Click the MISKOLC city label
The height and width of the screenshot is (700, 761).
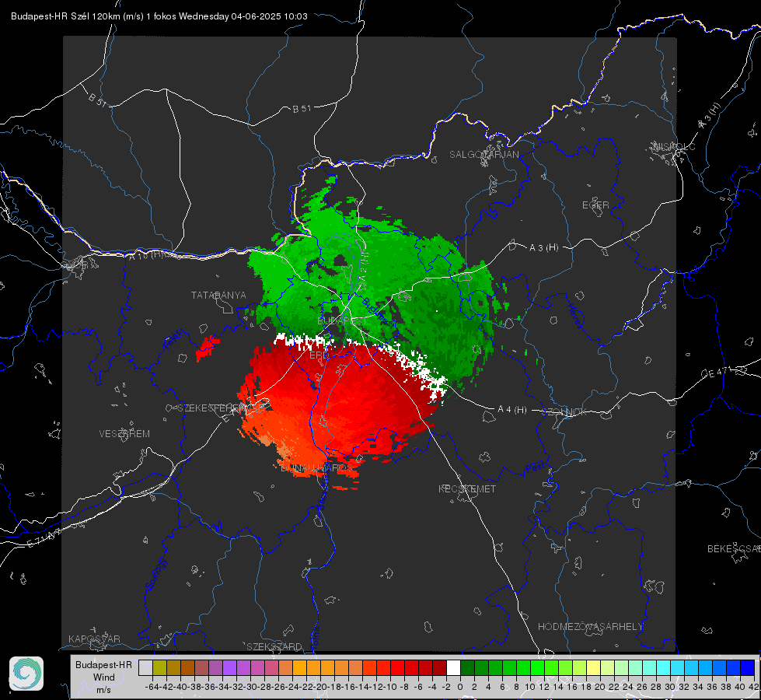point(674,146)
